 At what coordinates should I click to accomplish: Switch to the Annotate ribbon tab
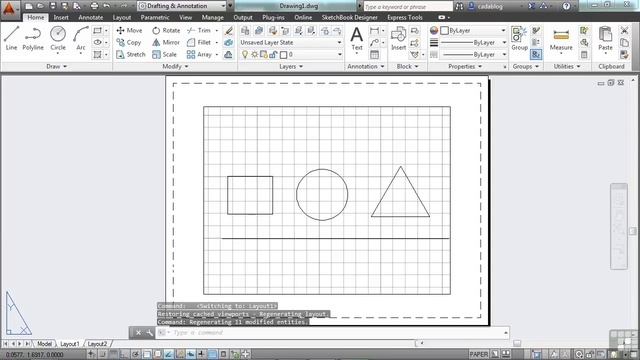point(91,18)
